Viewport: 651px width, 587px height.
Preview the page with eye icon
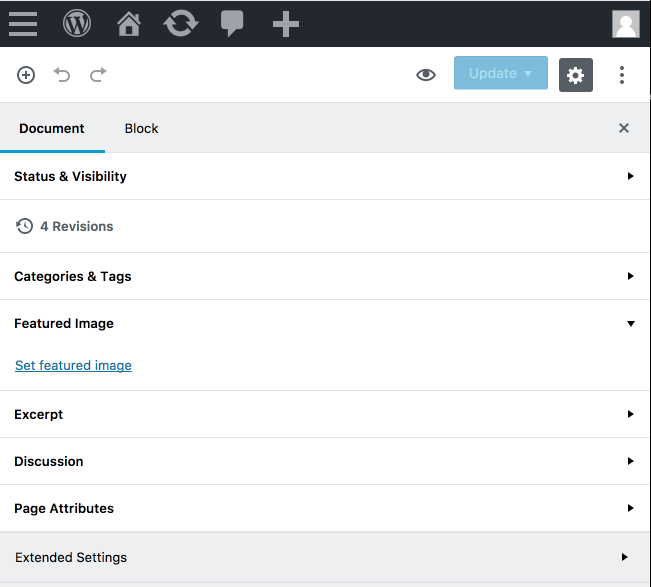426,75
